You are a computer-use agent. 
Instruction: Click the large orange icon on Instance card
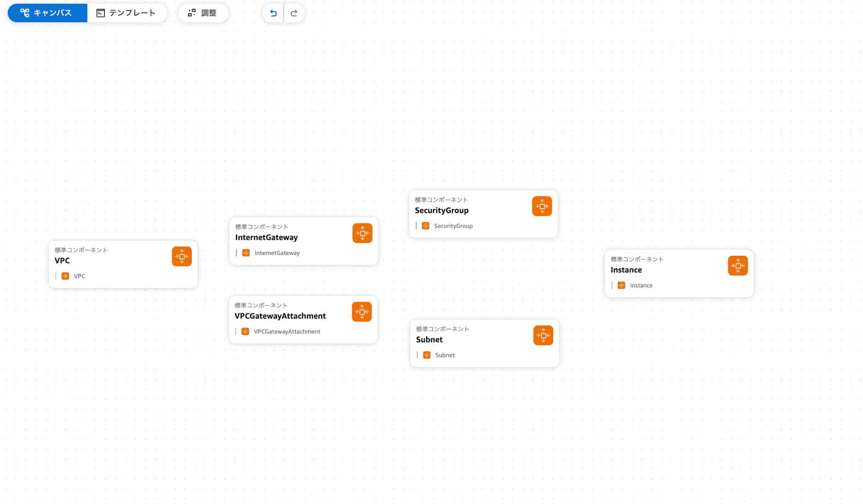pos(738,266)
